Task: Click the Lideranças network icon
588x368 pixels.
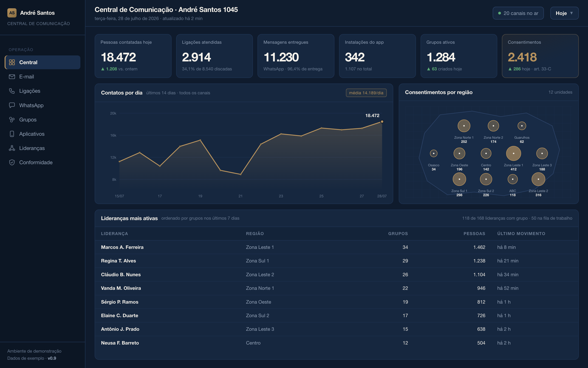Action: point(12,148)
